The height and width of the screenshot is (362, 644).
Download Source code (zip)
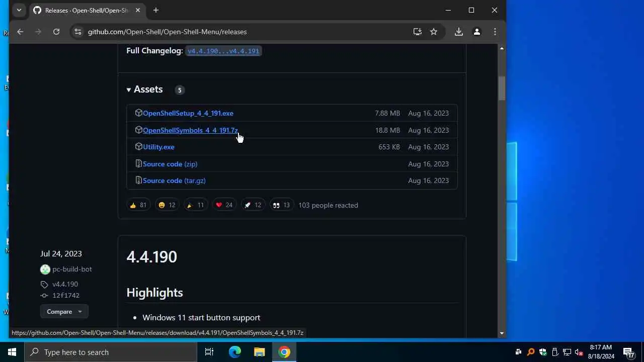[x=170, y=164]
